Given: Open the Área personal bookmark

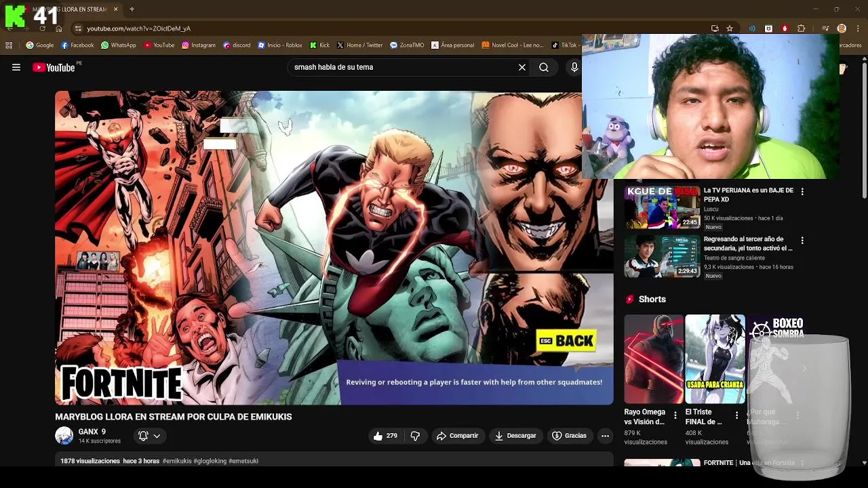Looking at the screenshot, I should 452,45.
